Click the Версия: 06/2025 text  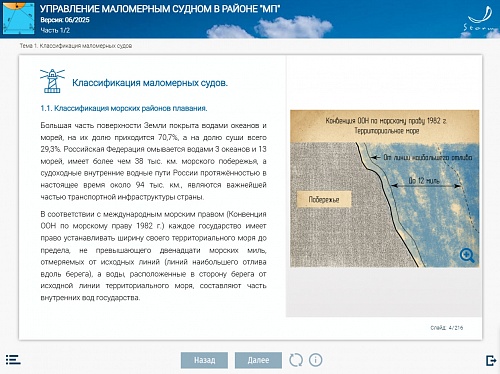point(65,20)
